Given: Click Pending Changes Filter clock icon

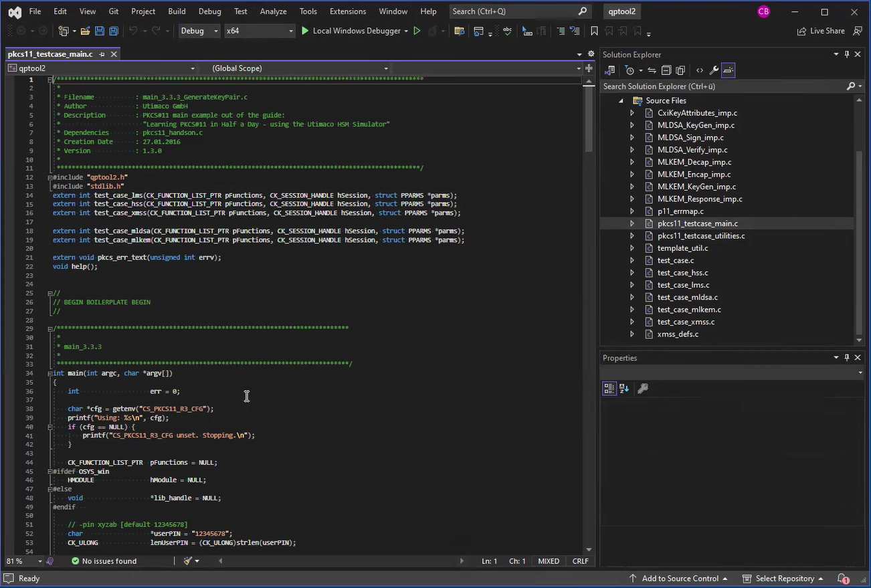Looking at the screenshot, I should (630, 70).
